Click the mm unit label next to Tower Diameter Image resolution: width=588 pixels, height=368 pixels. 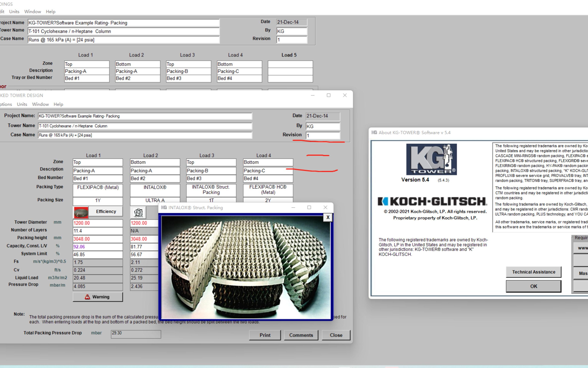tap(57, 222)
